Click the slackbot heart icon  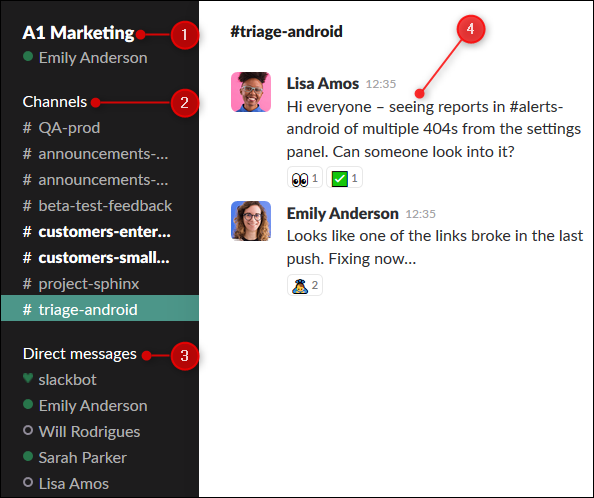(x=28, y=378)
